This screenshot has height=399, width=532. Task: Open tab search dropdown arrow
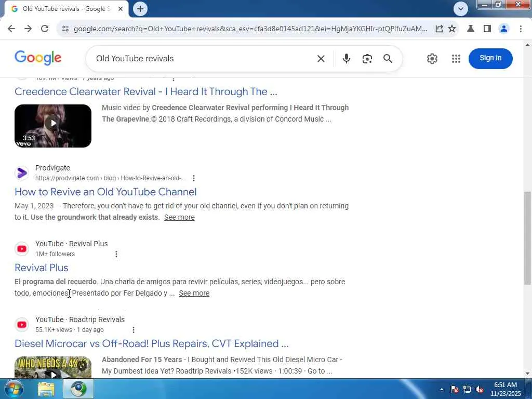pyautogui.click(x=460, y=9)
